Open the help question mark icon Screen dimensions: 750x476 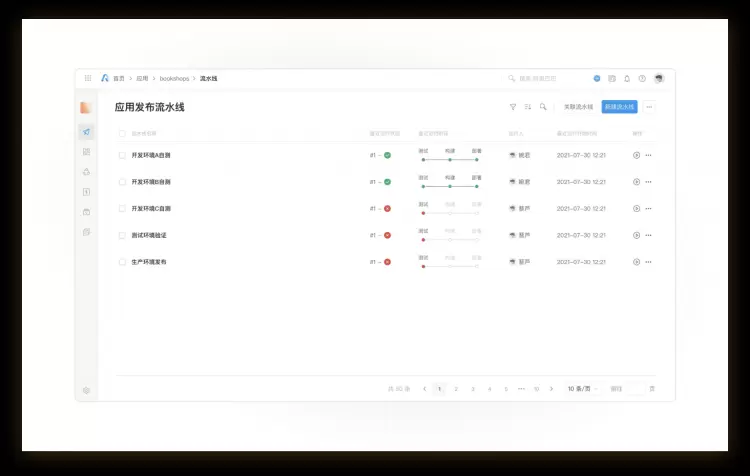click(x=642, y=78)
